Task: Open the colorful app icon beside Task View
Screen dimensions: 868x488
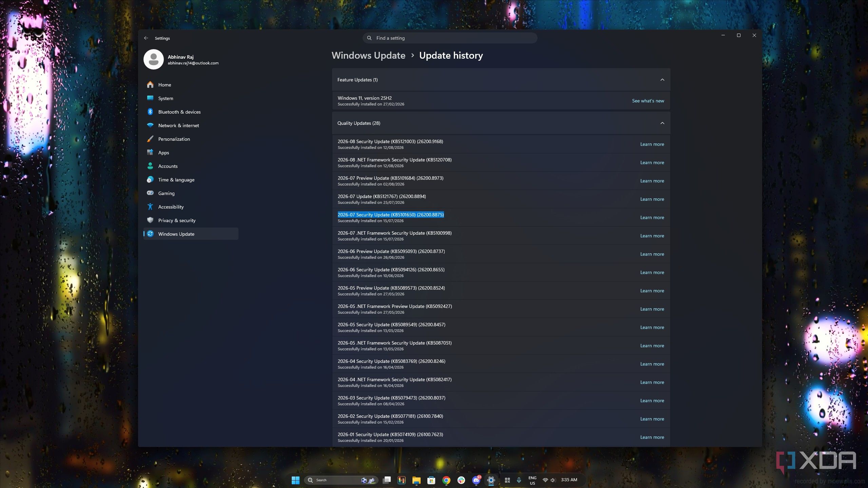Action: (402, 480)
